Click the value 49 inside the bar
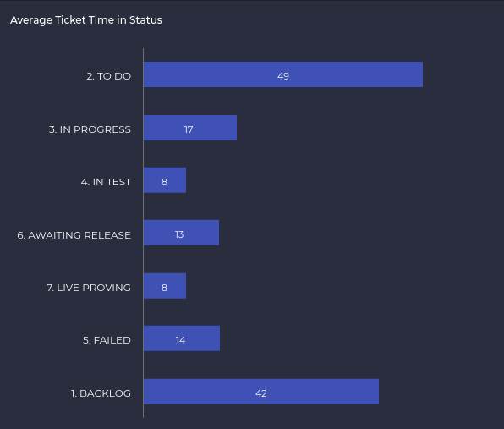 coord(283,76)
